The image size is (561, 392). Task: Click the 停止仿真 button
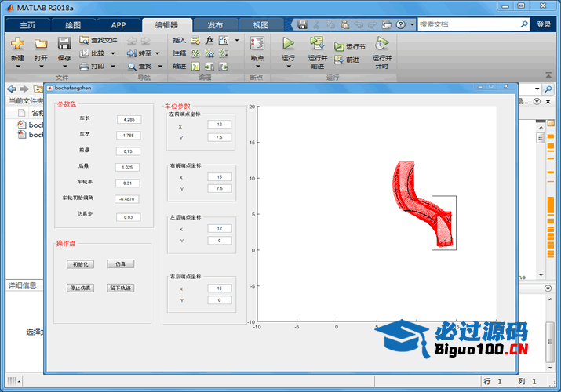tap(81, 288)
